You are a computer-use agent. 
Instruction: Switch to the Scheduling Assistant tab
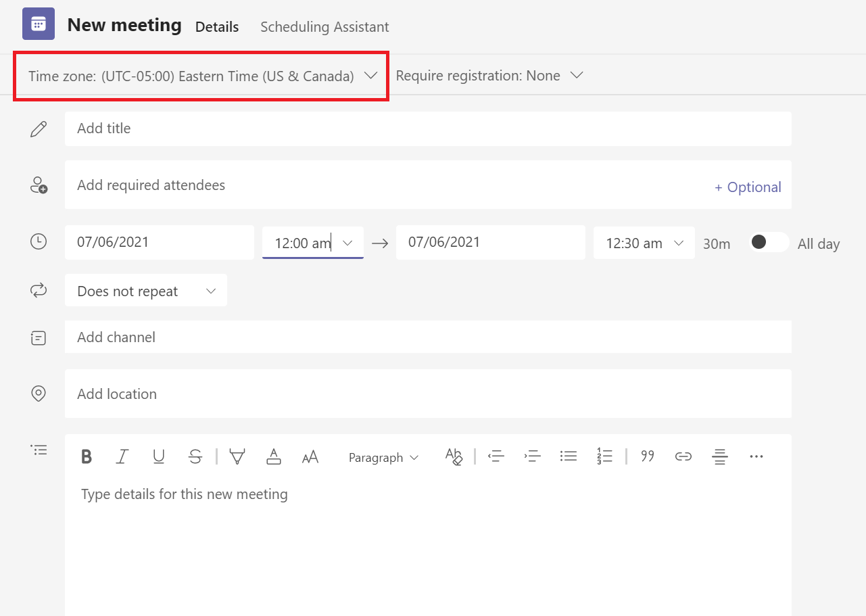(324, 27)
